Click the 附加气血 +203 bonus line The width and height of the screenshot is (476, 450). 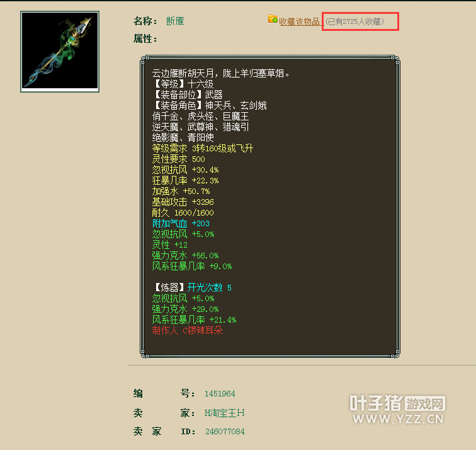[x=181, y=223]
